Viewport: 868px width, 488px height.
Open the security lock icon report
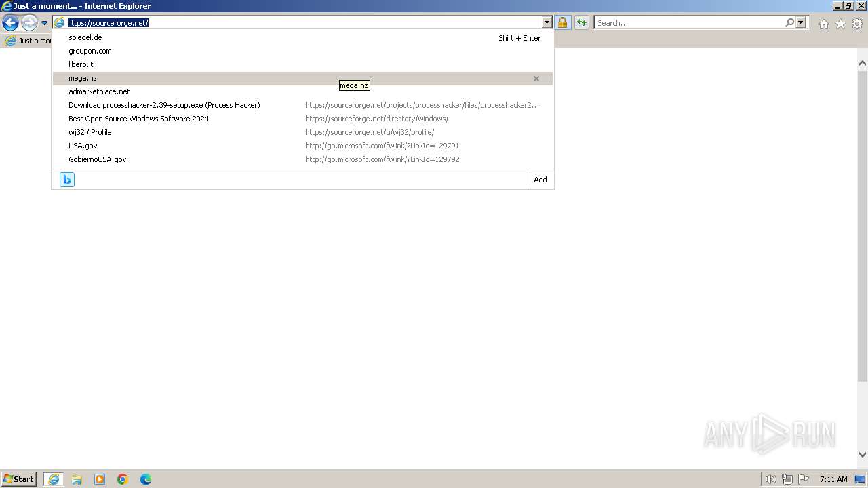tap(562, 22)
